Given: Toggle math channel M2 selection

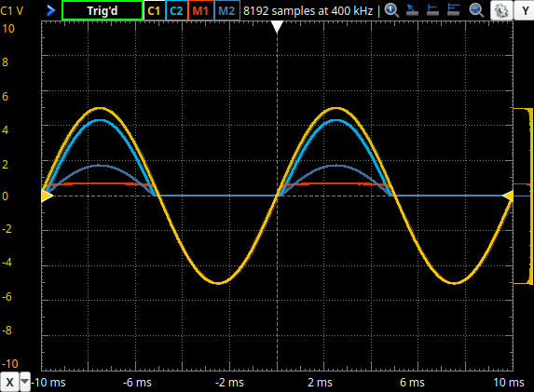Looking at the screenshot, I should tap(227, 11).
